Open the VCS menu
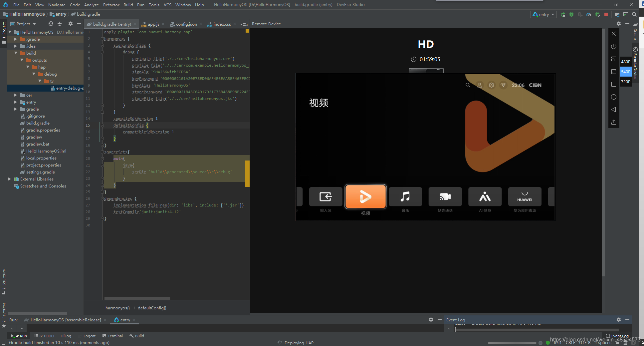Image resolution: width=644 pixels, height=346 pixels. coord(167,5)
